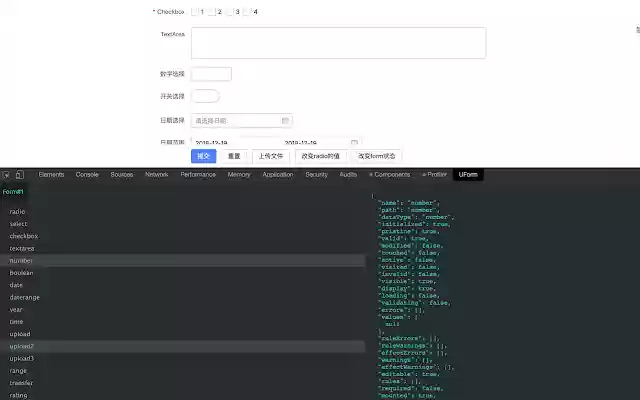Click the "required": false JSON line
Screen dimensions: 640x400
point(411,389)
